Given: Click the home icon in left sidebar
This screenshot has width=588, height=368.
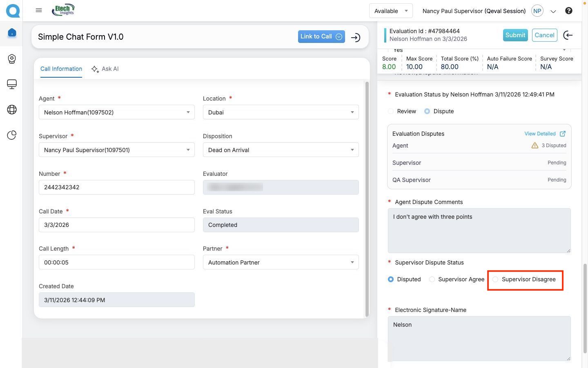Looking at the screenshot, I should click(12, 33).
